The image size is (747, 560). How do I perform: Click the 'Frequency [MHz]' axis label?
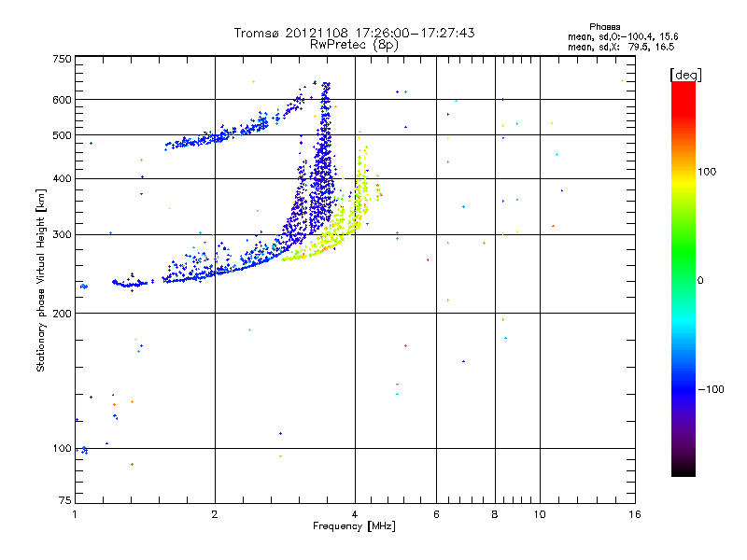[354, 525]
